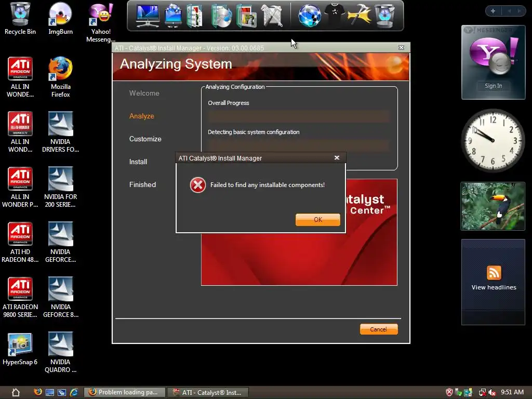Click the red security shield tray icon
Image resolution: width=532 pixels, height=399 pixels.
pyautogui.click(x=449, y=392)
